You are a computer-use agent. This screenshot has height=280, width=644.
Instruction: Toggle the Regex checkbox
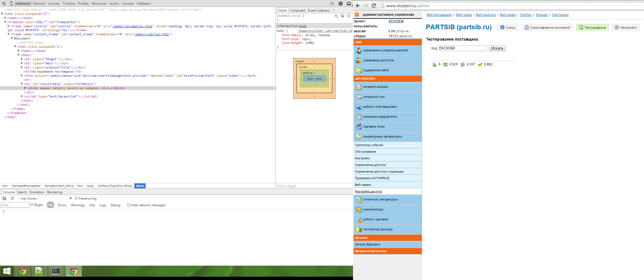click(32, 205)
